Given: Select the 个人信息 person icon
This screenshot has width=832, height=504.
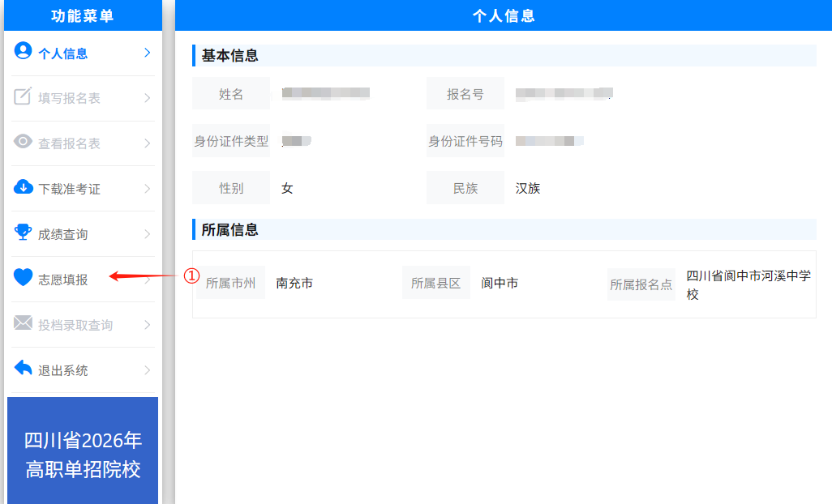Looking at the screenshot, I should [x=22, y=51].
